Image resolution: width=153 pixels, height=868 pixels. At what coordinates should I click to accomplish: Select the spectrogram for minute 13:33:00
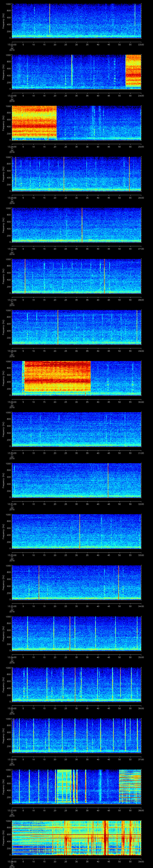(x=76, y=582)
